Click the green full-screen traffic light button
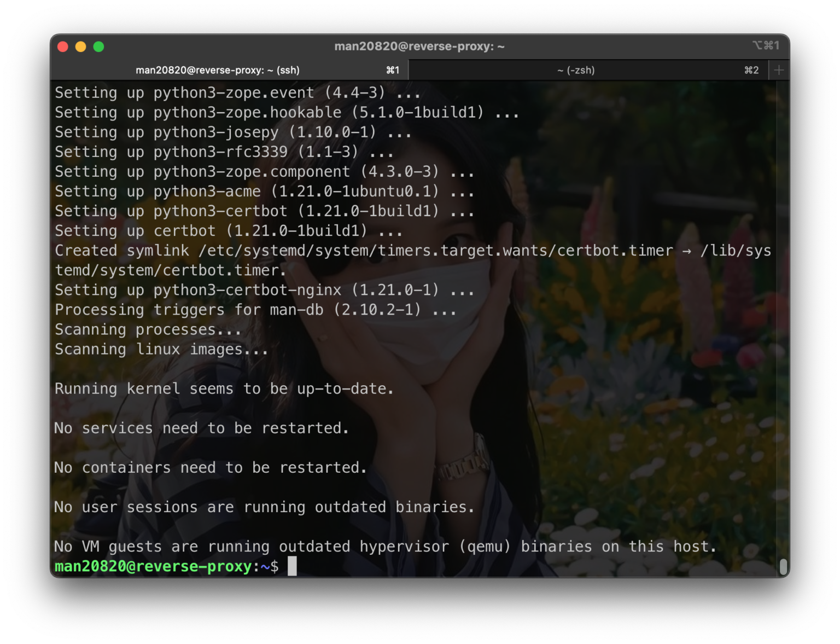The width and height of the screenshot is (840, 644). click(99, 47)
